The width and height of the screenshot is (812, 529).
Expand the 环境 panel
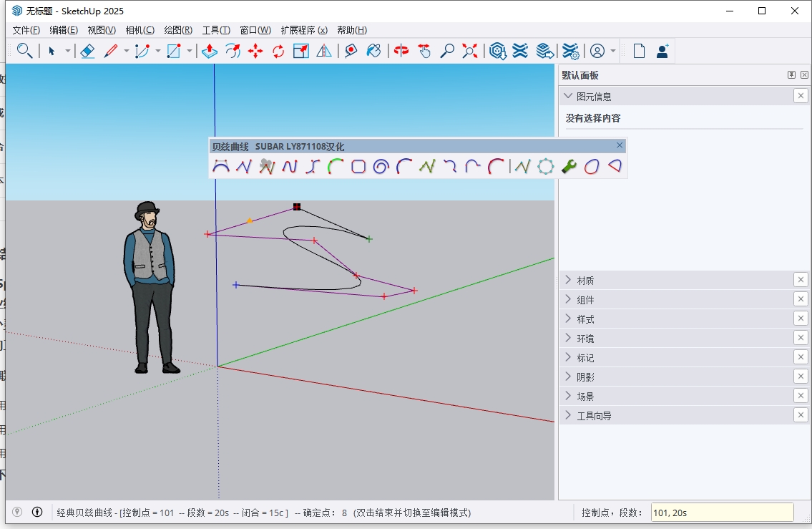568,338
